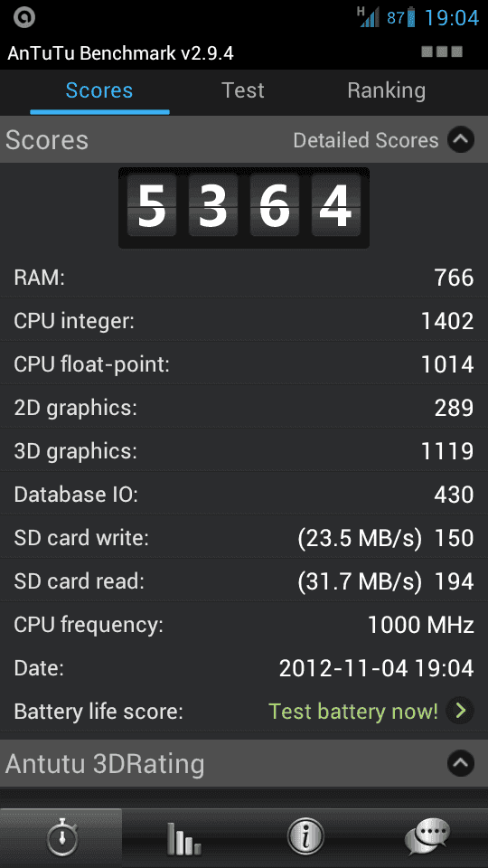Tap the stopwatch benchmark icon in bottom bar
Screen dimensions: 488x868
[x=61, y=837]
